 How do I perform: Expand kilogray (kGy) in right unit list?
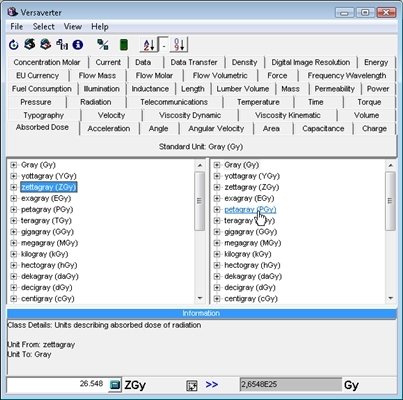pos(217,254)
